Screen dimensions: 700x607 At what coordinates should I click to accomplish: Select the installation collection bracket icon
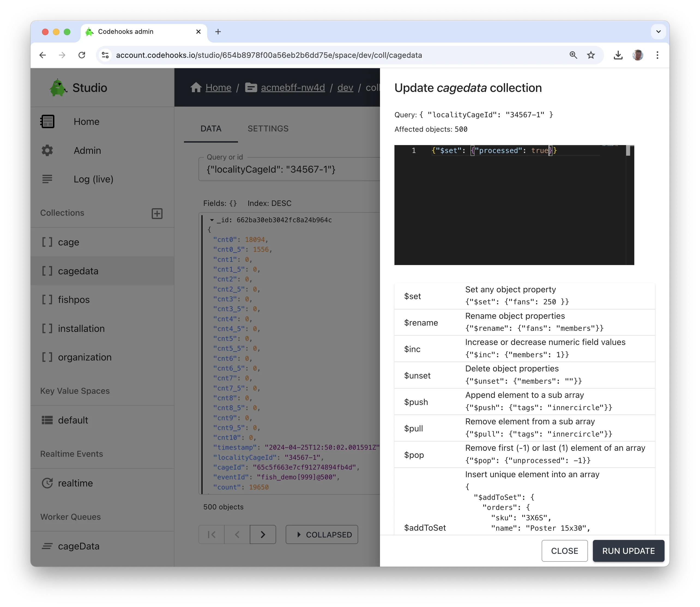(x=47, y=328)
